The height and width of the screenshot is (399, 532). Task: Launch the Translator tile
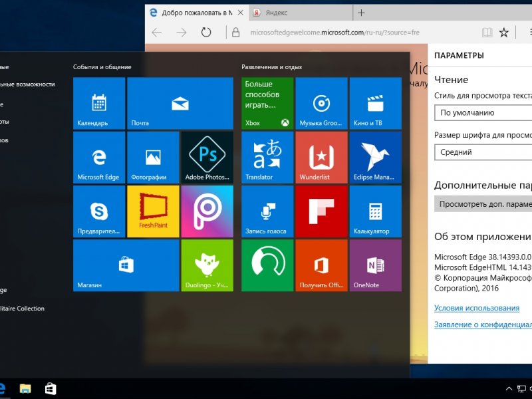(267, 158)
